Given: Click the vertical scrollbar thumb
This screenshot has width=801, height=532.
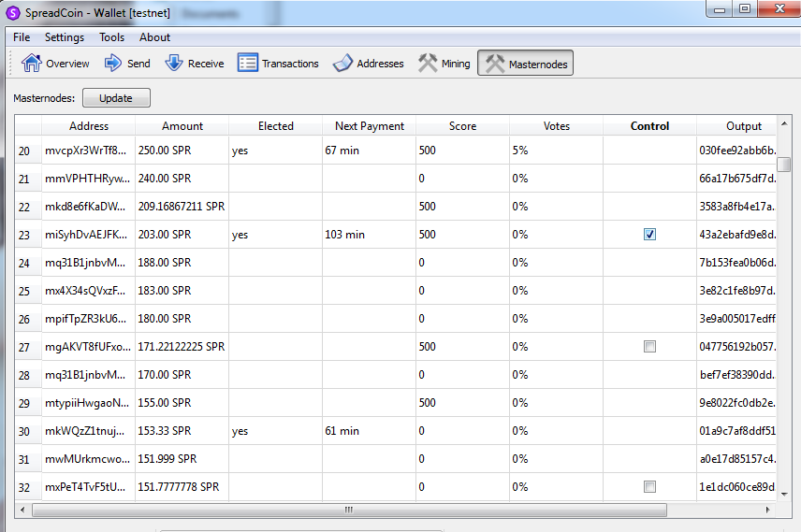Looking at the screenshot, I should (x=783, y=165).
